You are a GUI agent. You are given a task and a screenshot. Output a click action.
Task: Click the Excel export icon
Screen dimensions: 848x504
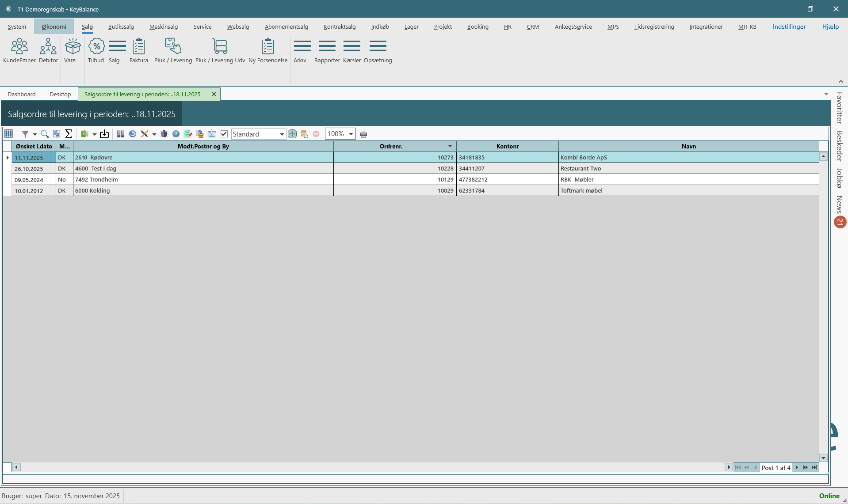coord(84,134)
